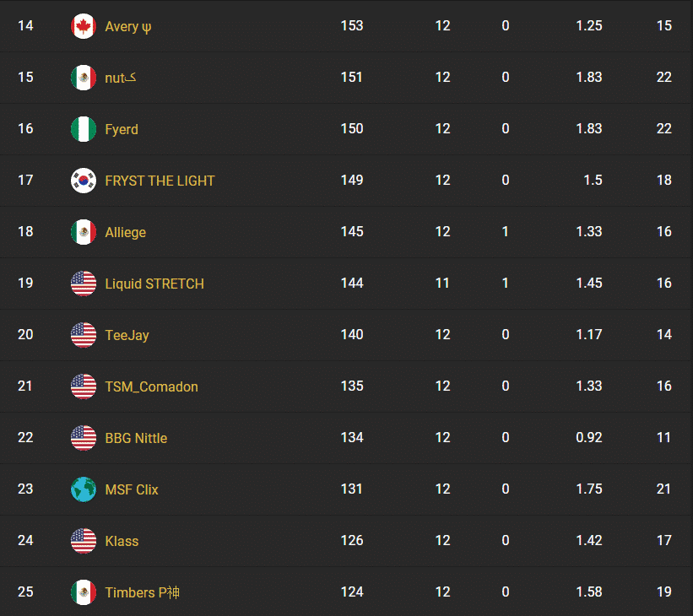Click the Mexico flag beside Timbers P神

point(84,592)
